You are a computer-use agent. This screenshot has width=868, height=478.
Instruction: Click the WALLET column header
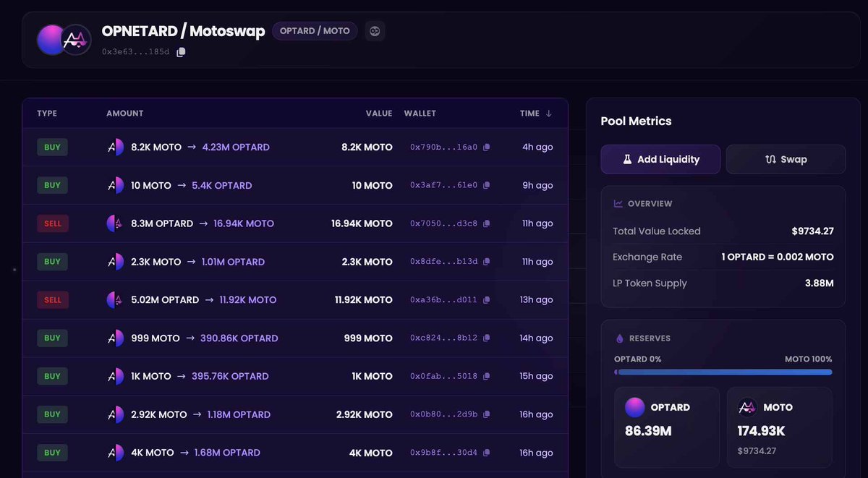pyautogui.click(x=420, y=114)
